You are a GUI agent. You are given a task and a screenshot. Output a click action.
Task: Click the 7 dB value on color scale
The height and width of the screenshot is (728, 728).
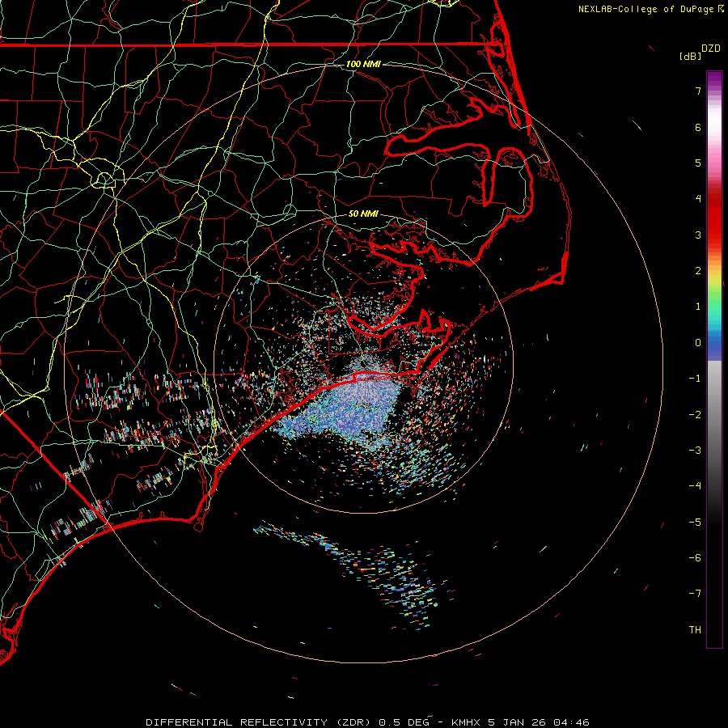698,91
